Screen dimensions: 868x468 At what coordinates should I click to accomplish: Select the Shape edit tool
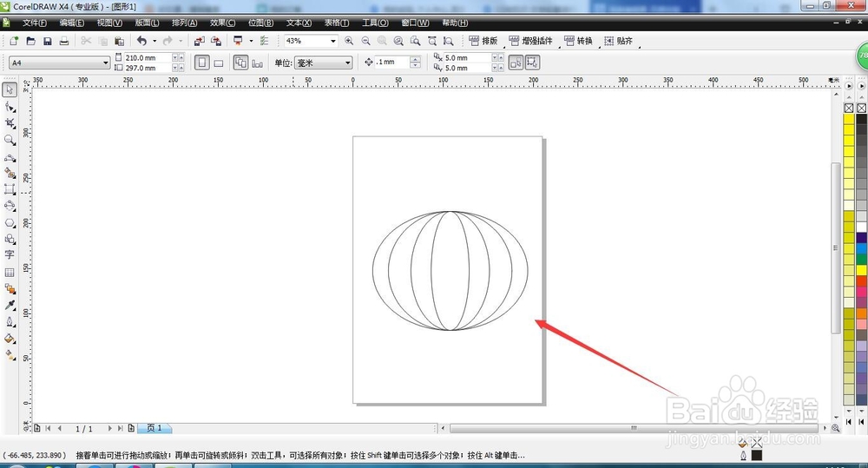(10, 106)
